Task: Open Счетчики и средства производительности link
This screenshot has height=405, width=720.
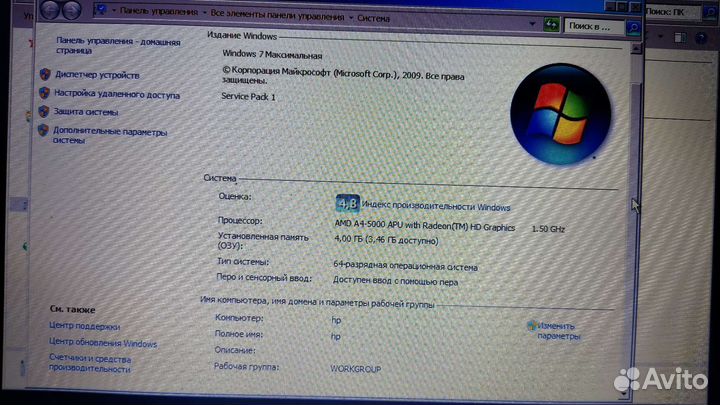Action: point(90,363)
